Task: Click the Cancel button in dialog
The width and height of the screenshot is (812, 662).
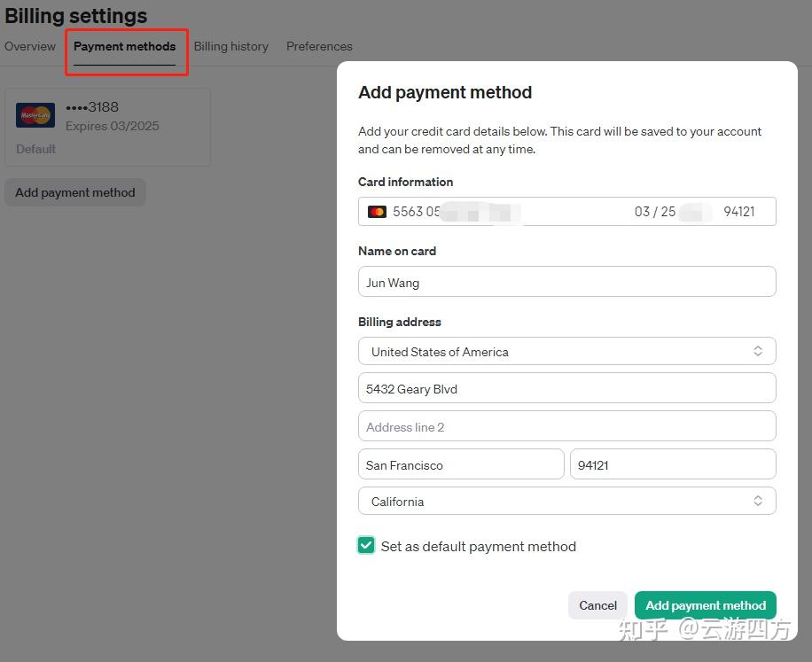Action: tap(597, 605)
